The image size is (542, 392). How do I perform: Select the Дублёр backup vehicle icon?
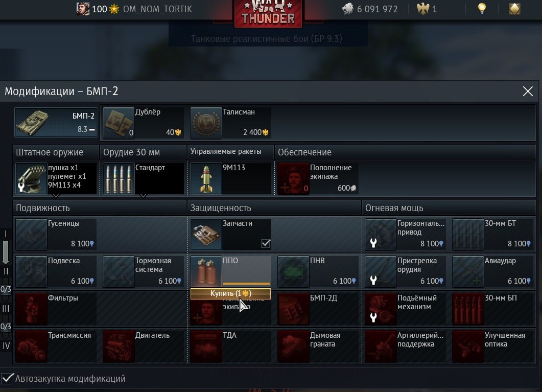(x=119, y=123)
